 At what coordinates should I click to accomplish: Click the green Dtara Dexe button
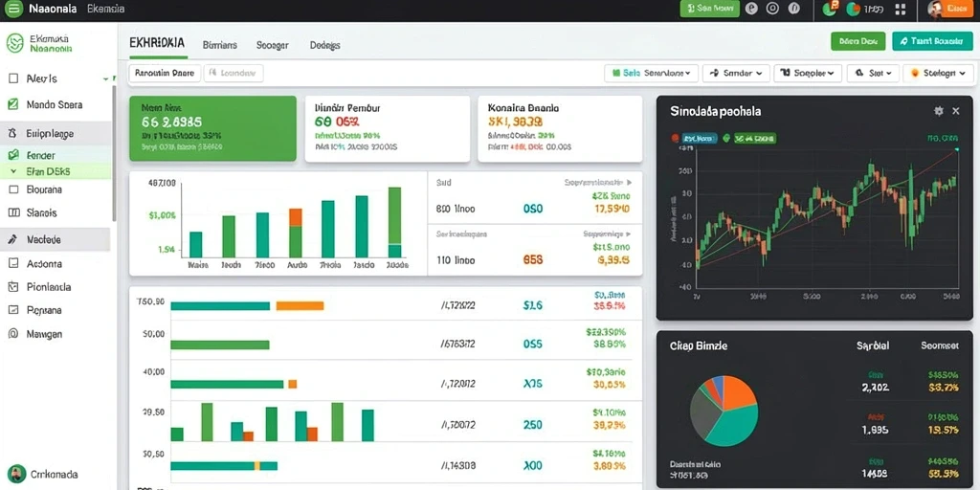(858, 41)
